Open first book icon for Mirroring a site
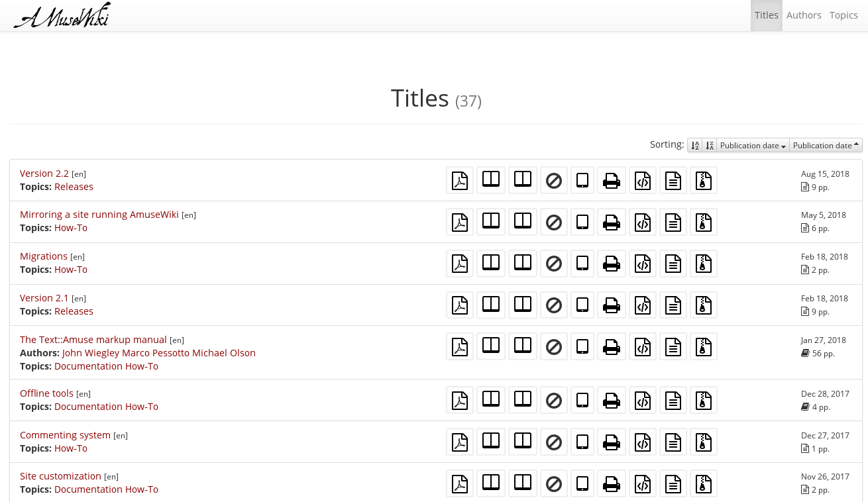Image resolution: width=868 pixels, height=502 pixels. pyautogui.click(x=491, y=222)
